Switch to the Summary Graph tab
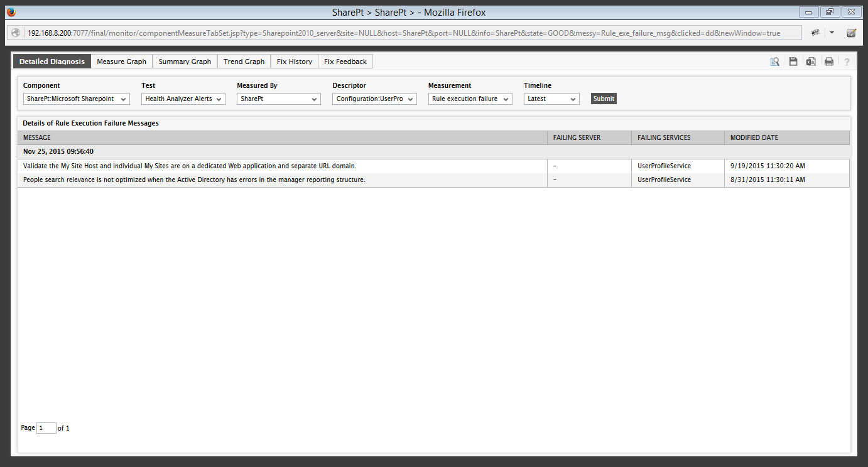868x467 pixels. pyautogui.click(x=185, y=62)
